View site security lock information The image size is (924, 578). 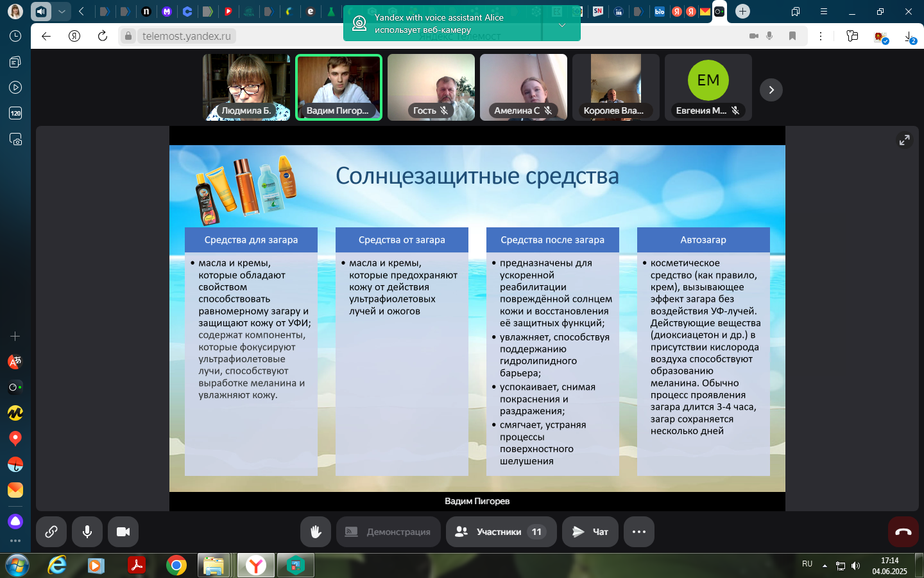(x=128, y=36)
